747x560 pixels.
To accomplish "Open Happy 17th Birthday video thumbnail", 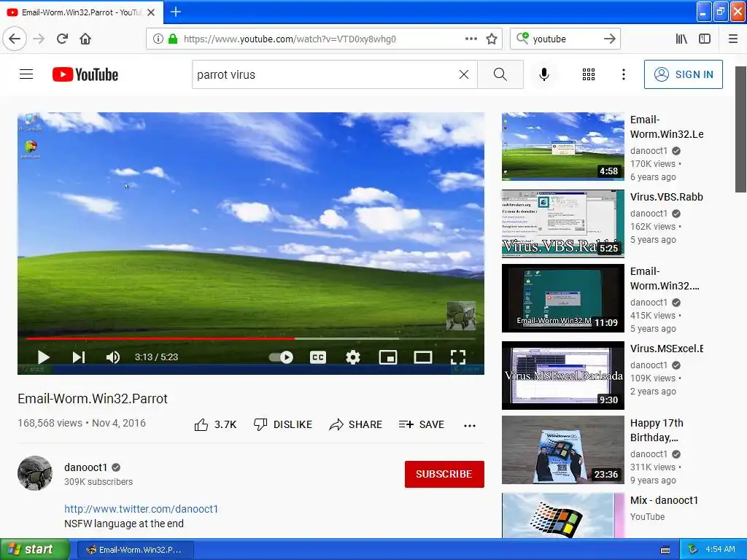I will click(x=562, y=450).
